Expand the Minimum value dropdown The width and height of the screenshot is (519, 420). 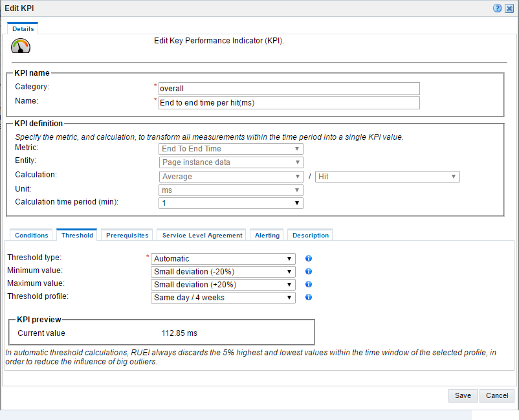223,272
